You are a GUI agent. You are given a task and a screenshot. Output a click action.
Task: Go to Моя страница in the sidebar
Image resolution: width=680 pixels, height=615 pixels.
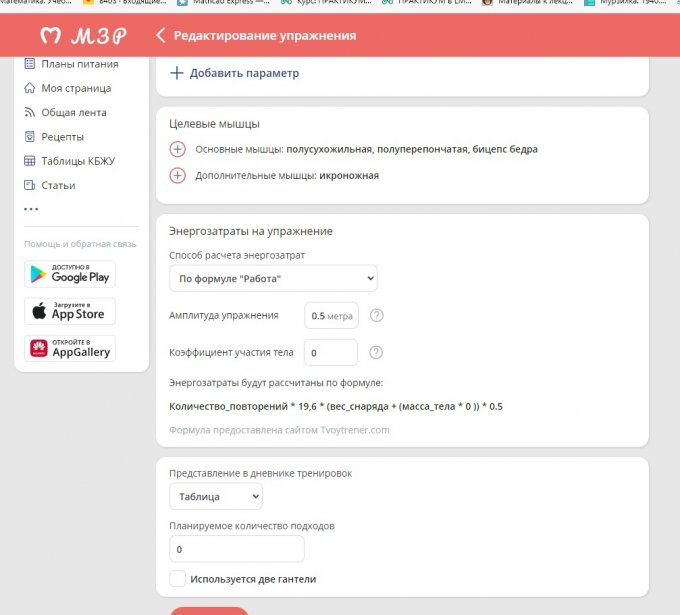click(76, 88)
